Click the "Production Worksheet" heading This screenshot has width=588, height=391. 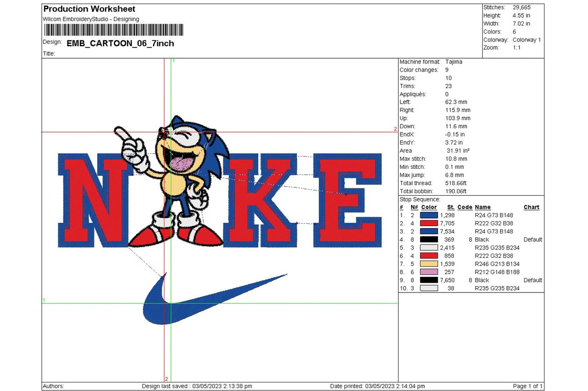[x=89, y=9]
